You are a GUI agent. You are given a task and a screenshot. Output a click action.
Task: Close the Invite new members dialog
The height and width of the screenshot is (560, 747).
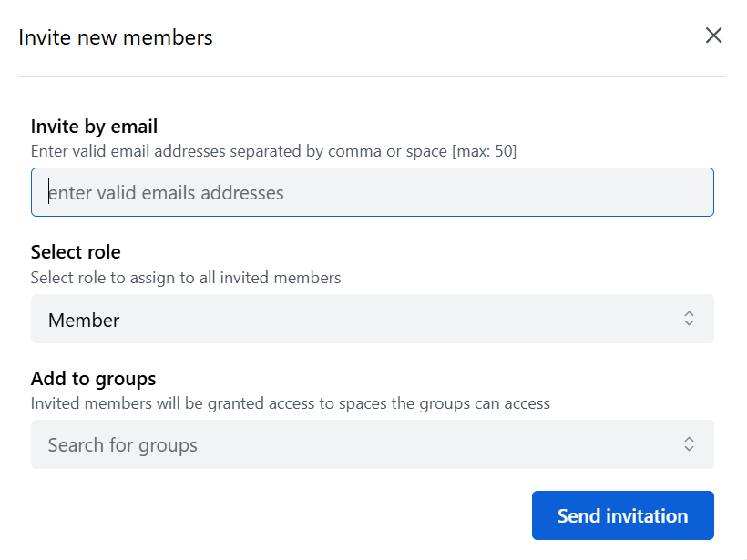(713, 36)
